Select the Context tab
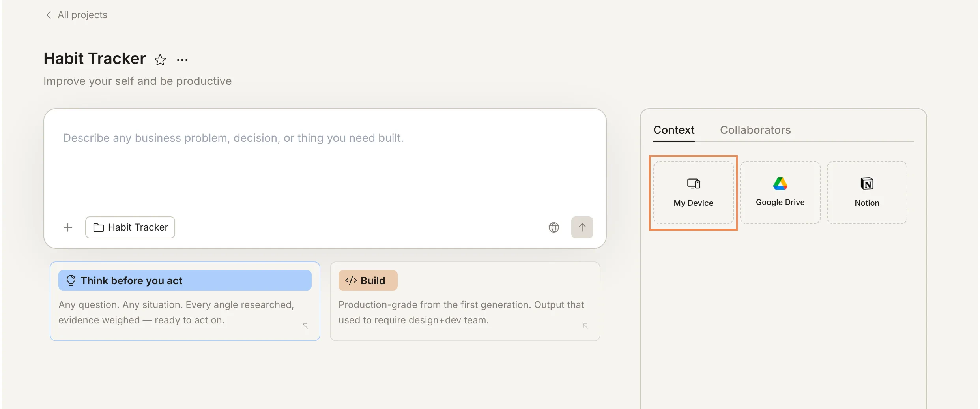Viewport: 980px width, 409px height. click(x=673, y=130)
